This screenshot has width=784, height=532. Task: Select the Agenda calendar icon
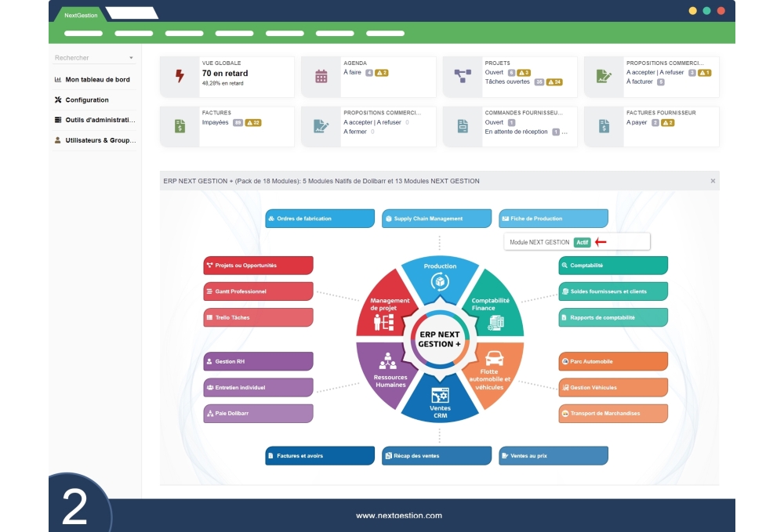click(x=320, y=75)
